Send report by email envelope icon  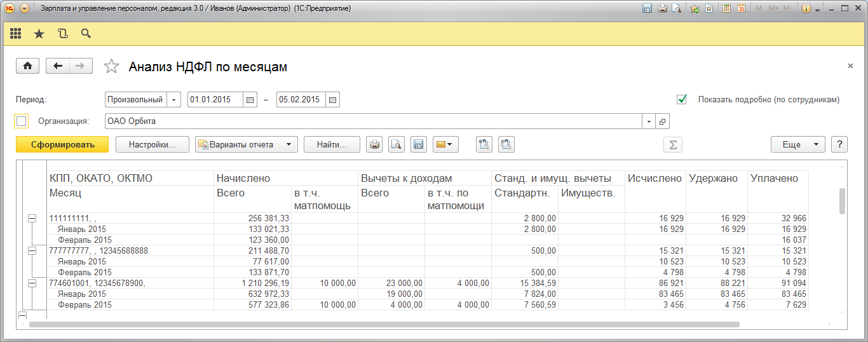tap(445, 144)
